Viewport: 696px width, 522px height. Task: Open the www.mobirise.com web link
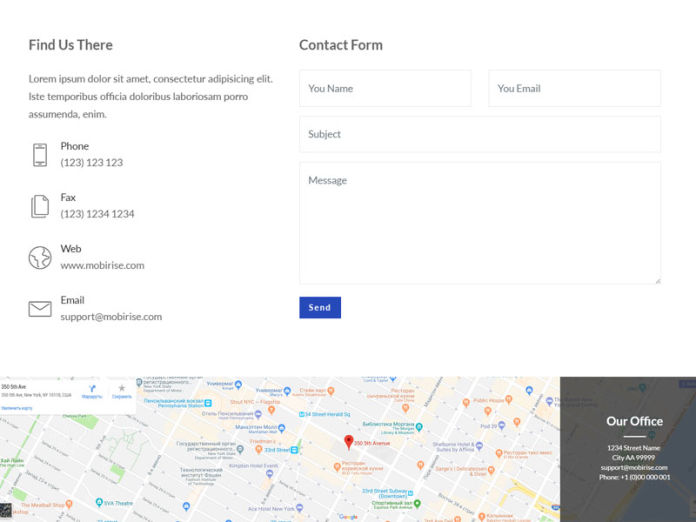[x=102, y=266]
